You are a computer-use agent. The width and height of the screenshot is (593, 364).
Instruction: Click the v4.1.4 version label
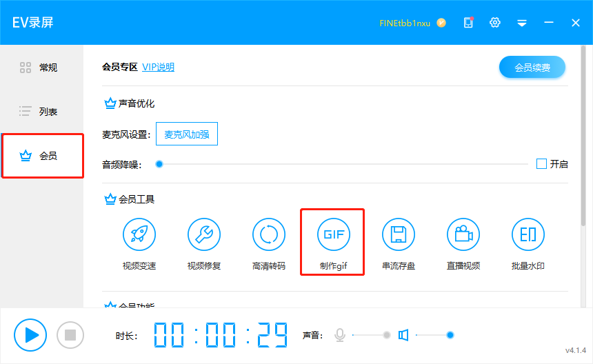point(576,350)
